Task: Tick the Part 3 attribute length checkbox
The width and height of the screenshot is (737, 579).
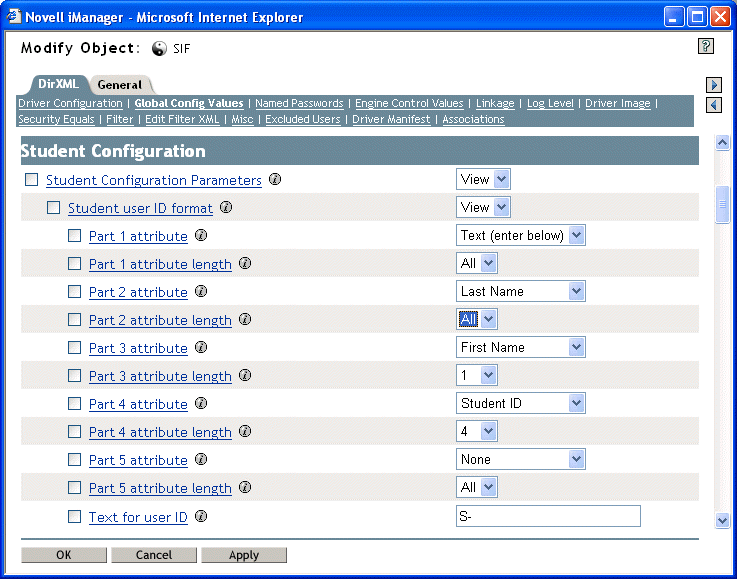Action: pyautogui.click(x=75, y=376)
